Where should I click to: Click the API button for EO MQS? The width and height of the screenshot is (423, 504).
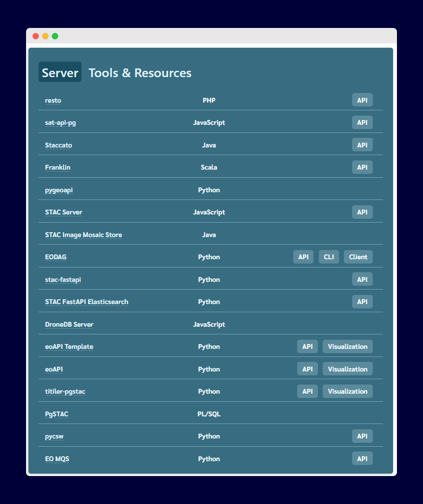(362, 458)
